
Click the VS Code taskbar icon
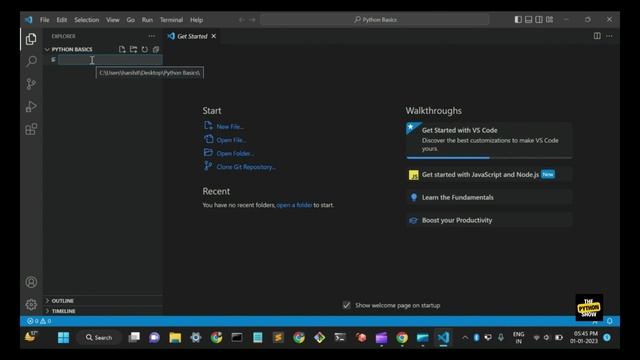coord(443,338)
